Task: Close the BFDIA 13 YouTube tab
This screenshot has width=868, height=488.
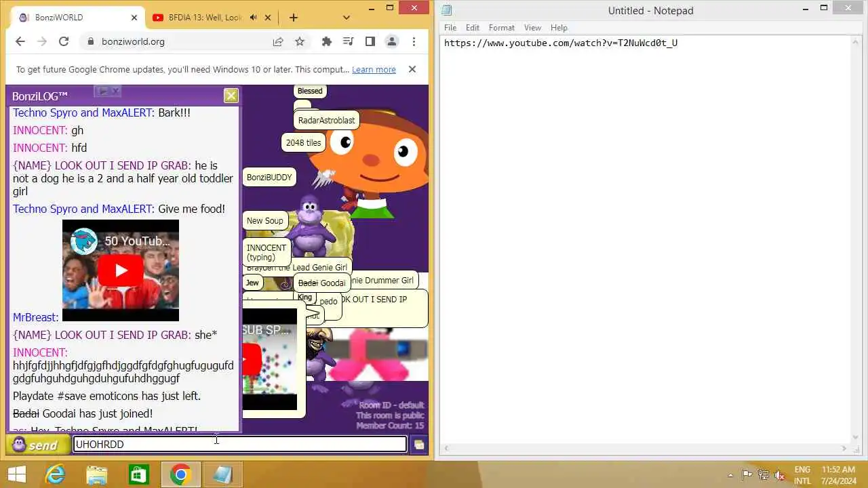Action: [267, 18]
